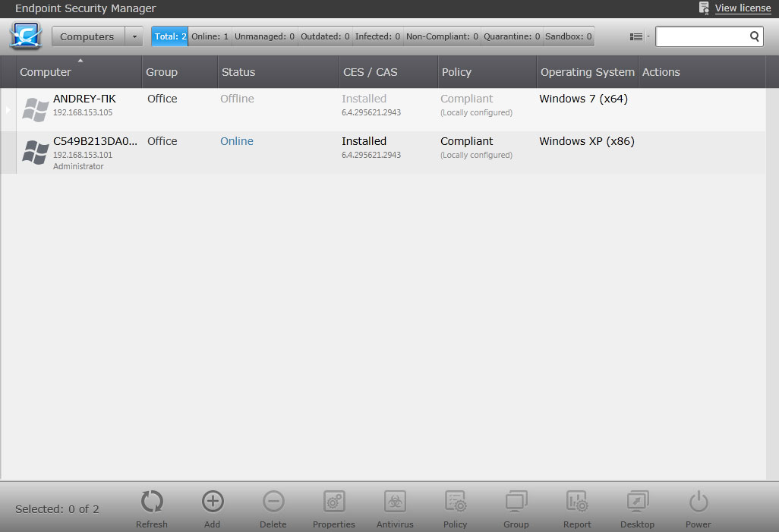Select the Non-Compliant: 0 filter tab

[442, 36]
